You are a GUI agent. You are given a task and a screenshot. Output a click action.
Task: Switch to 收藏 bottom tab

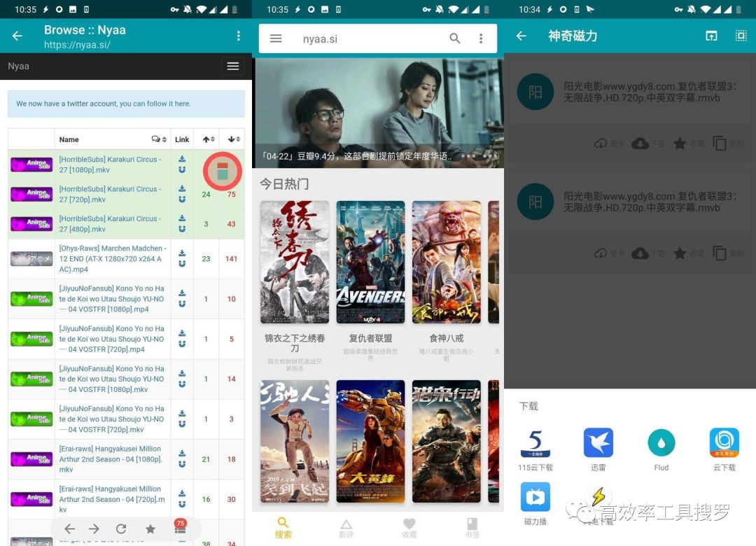[409, 528]
